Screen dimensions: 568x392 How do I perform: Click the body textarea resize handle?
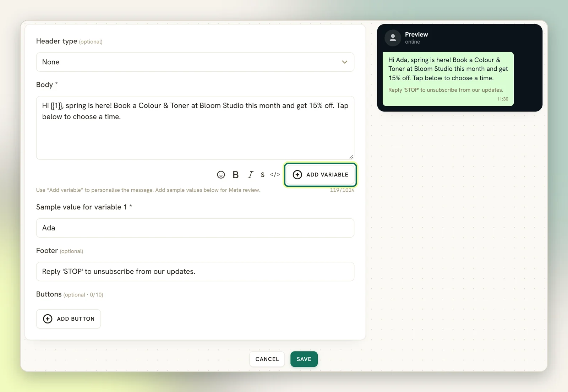(351, 157)
